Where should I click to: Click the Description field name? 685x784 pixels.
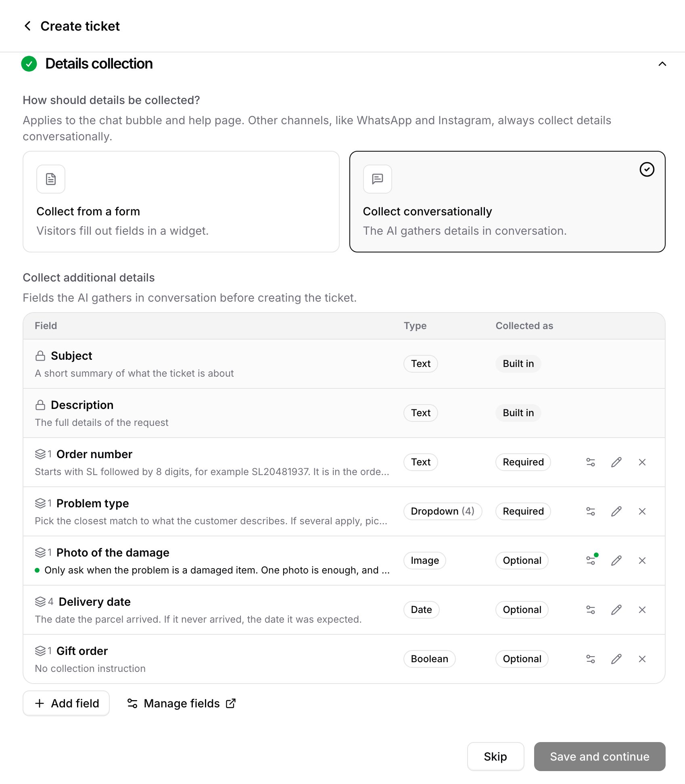tap(82, 405)
